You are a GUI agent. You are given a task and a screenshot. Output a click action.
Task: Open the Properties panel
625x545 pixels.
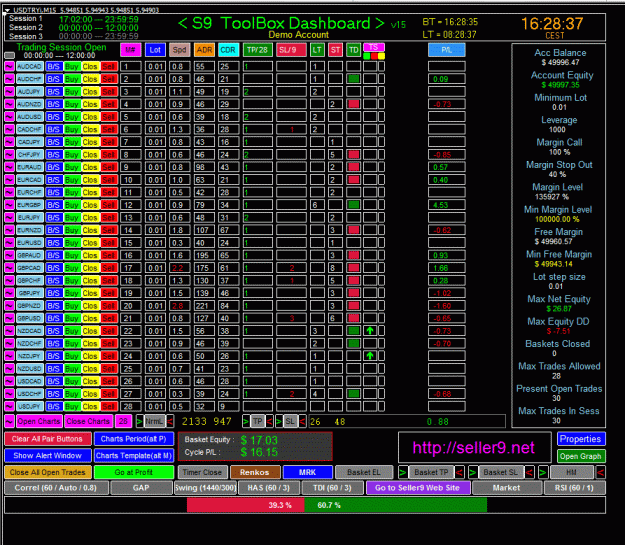pos(581,439)
